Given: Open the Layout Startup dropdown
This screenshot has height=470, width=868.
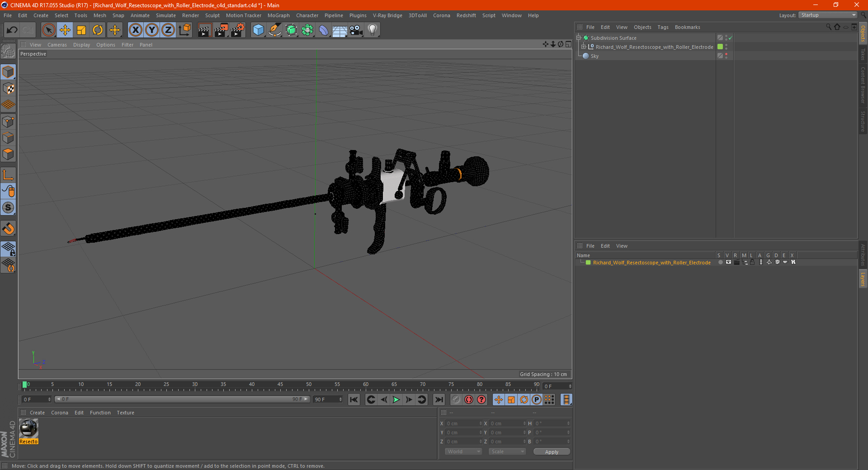Looking at the screenshot, I should 828,15.
